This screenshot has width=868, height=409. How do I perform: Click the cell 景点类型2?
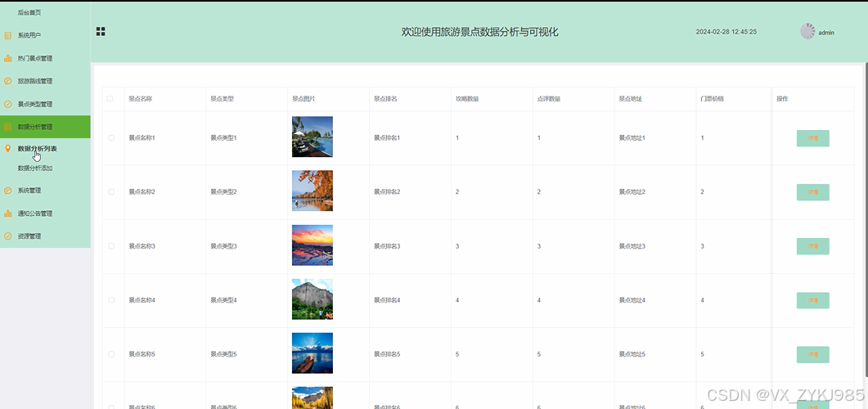(x=223, y=192)
